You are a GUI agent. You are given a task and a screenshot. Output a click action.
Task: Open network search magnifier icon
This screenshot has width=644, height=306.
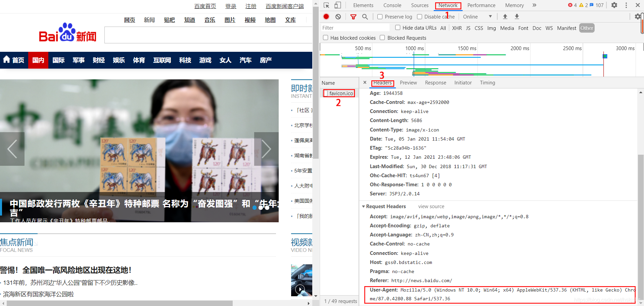coord(365,16)
